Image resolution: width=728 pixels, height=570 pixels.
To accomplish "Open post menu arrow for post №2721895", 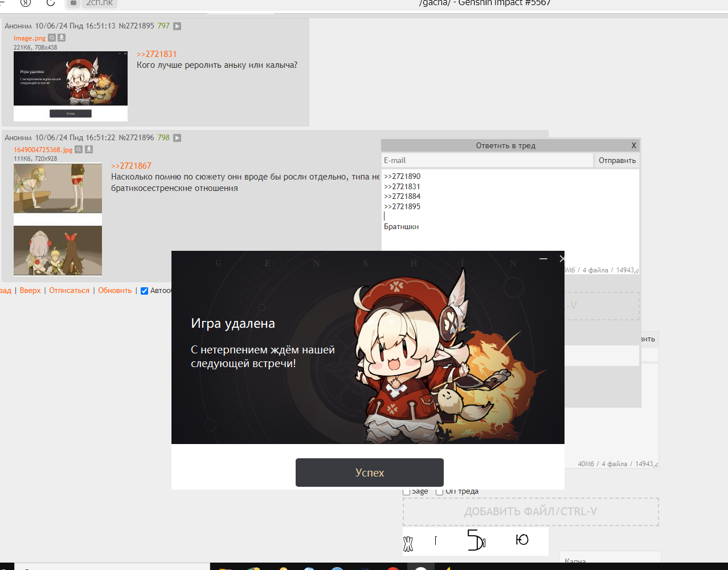I will 177,26.
